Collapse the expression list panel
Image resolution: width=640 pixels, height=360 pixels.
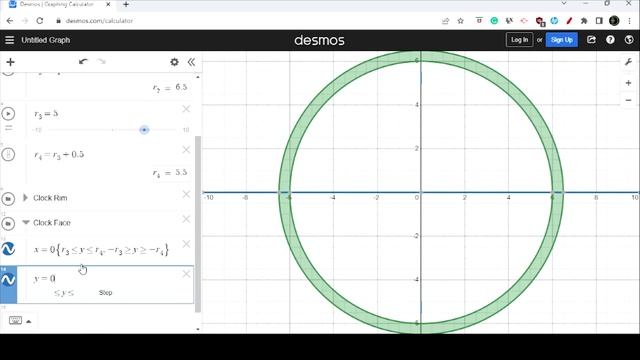(191, 62)
